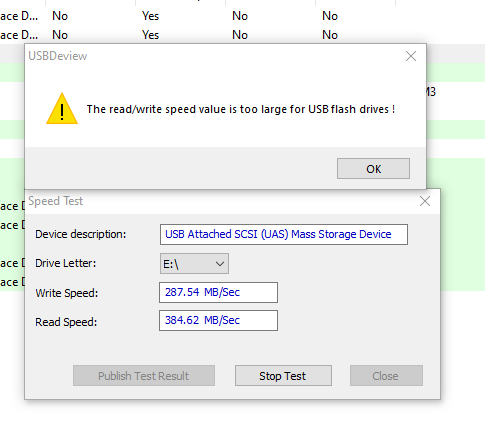
Task: Click the Read Speed value field
Action: pos(218,320)
